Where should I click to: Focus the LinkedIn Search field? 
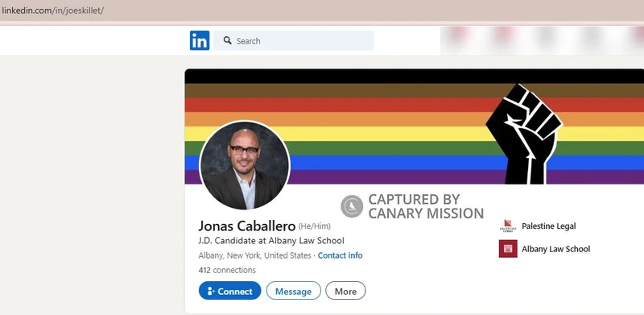(x=293, y=41)
